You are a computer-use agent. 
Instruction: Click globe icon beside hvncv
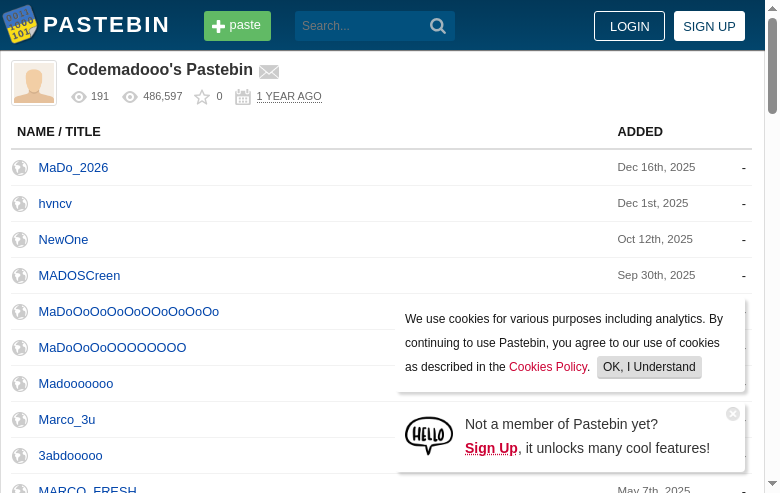click(x=20, y=204)
